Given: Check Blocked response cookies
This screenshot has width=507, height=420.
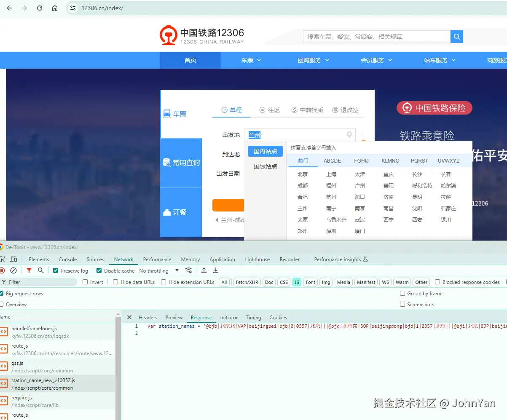Looking at the screenshot, I should pyautogui.click(x=437, y=282).
